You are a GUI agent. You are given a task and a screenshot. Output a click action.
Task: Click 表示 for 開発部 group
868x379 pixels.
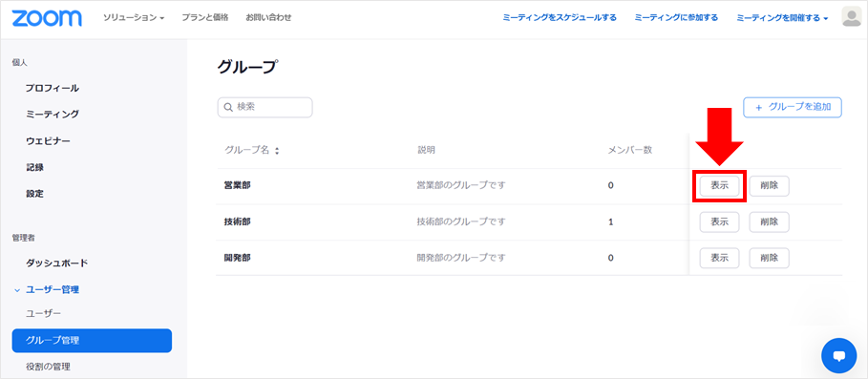pos(720,258)
